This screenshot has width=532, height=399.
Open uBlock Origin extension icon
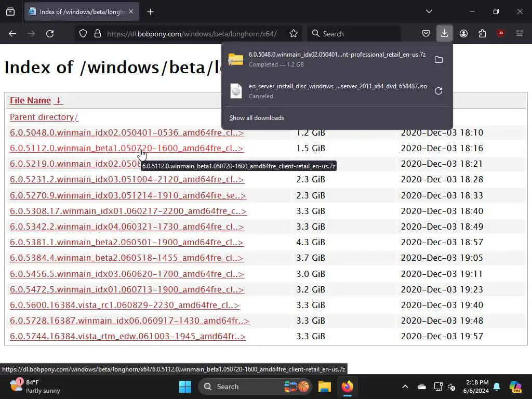[501, 33]
